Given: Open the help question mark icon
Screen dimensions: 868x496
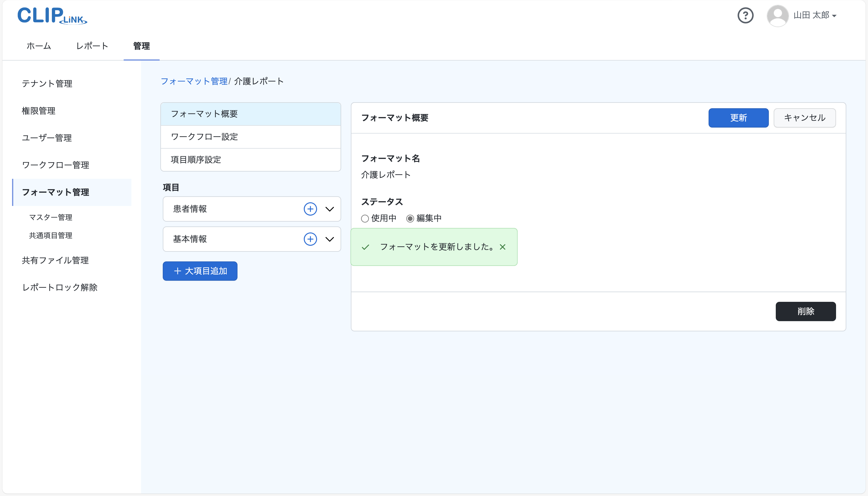Looking at the screenshot, I should [745, 15].
